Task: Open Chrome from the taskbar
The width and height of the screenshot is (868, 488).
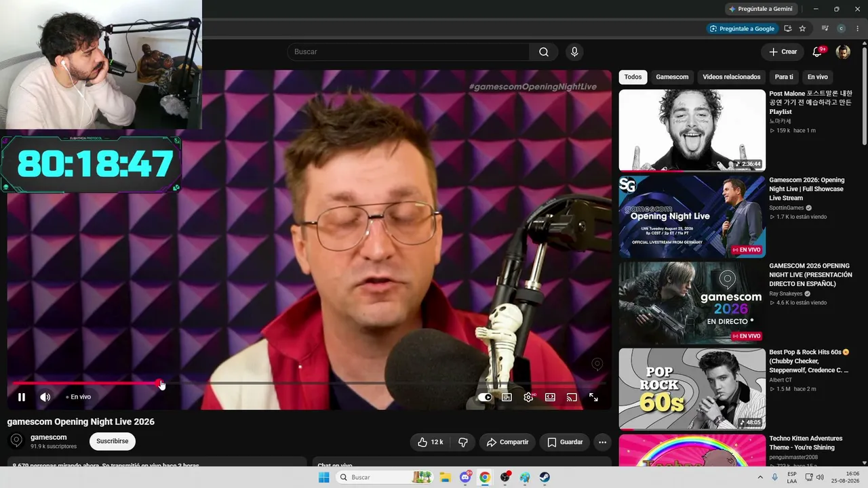Action: pos(485,477)
